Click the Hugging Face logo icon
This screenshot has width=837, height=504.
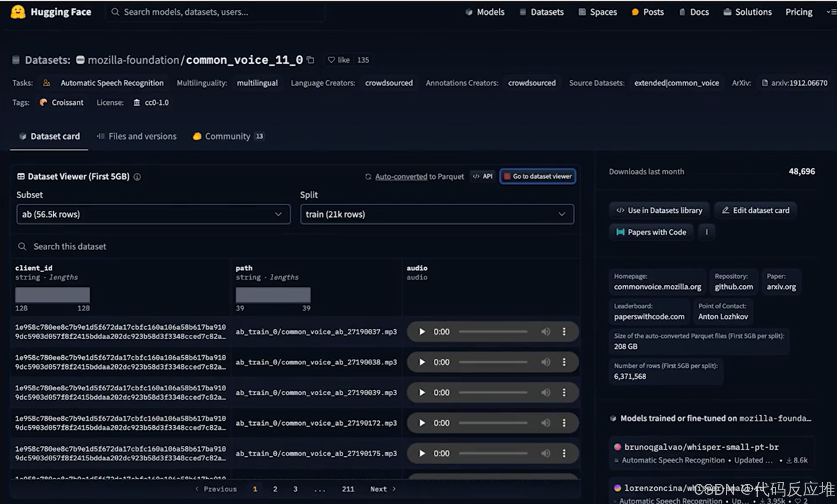pos(18,12)
